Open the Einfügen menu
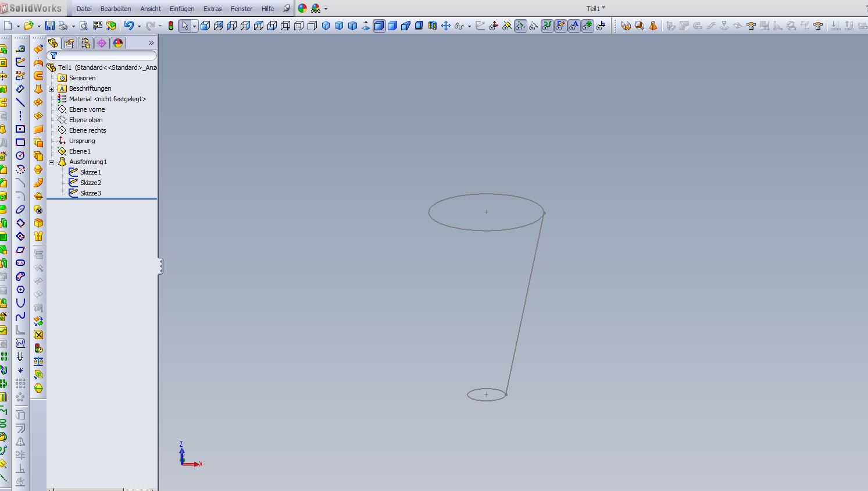868x491 pixels. tap(182, 9)
